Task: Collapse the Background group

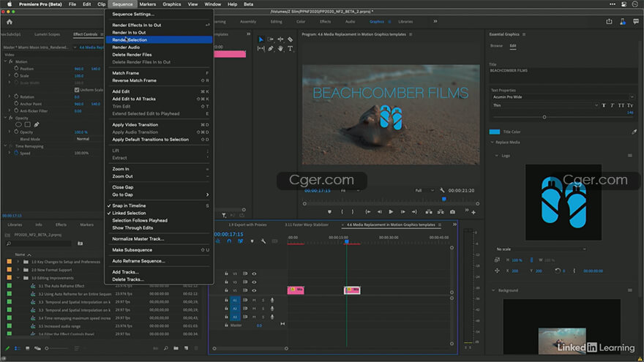Action: (493, 290)
